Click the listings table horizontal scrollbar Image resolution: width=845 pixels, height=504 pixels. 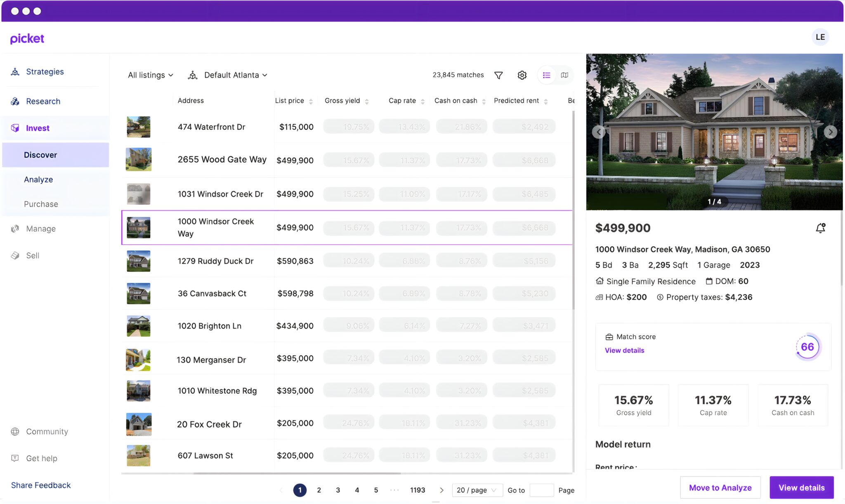point(297,473)
